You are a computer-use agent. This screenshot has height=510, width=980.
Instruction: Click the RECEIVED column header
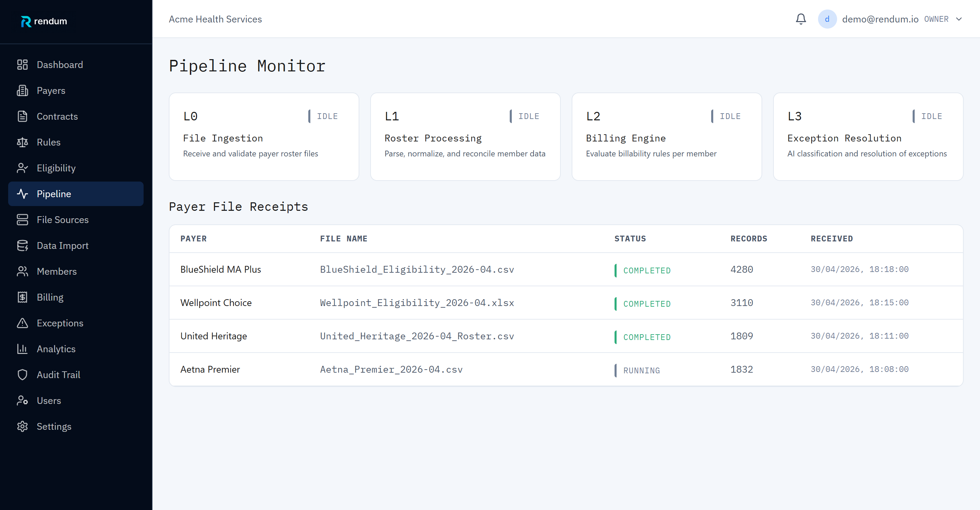(x=832, y=239)
